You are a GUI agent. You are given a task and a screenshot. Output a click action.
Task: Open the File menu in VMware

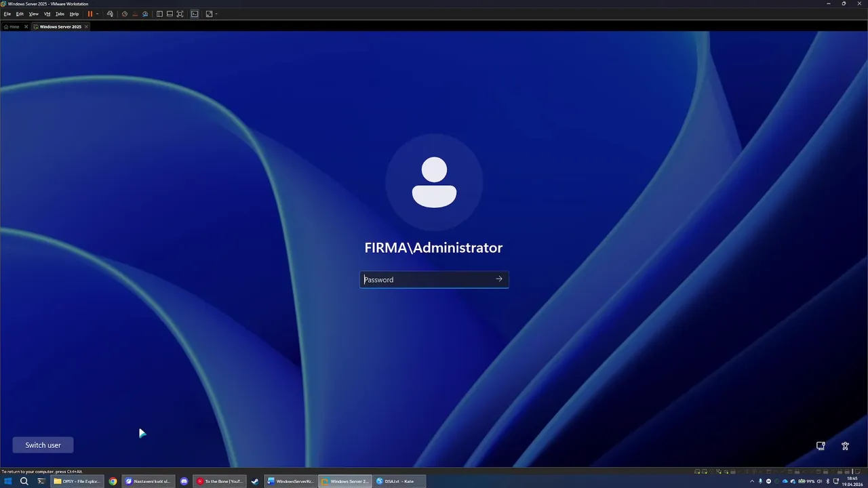click(x=7, y=14)
